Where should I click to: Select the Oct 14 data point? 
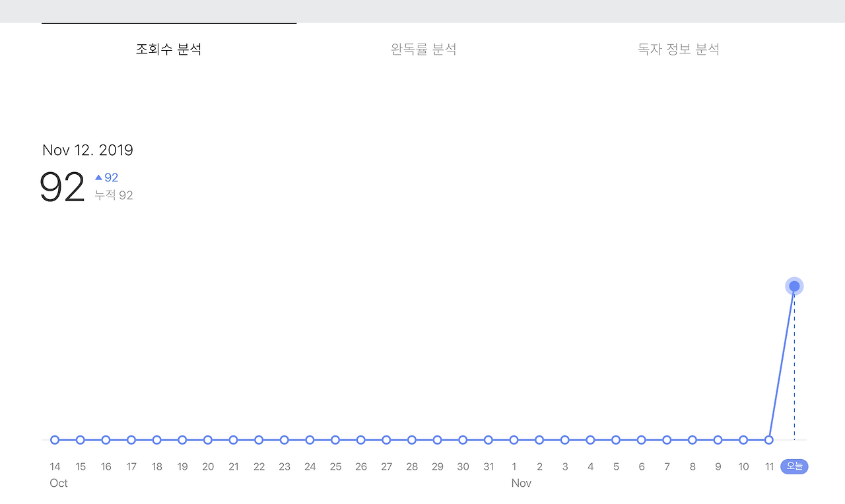tap(55, 439)
